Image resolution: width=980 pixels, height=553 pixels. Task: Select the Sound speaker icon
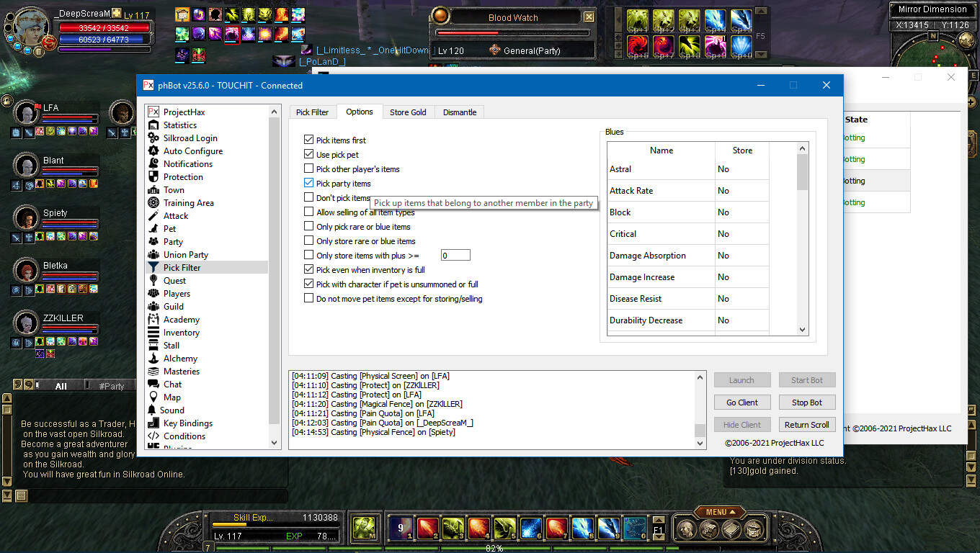point(153,410)
